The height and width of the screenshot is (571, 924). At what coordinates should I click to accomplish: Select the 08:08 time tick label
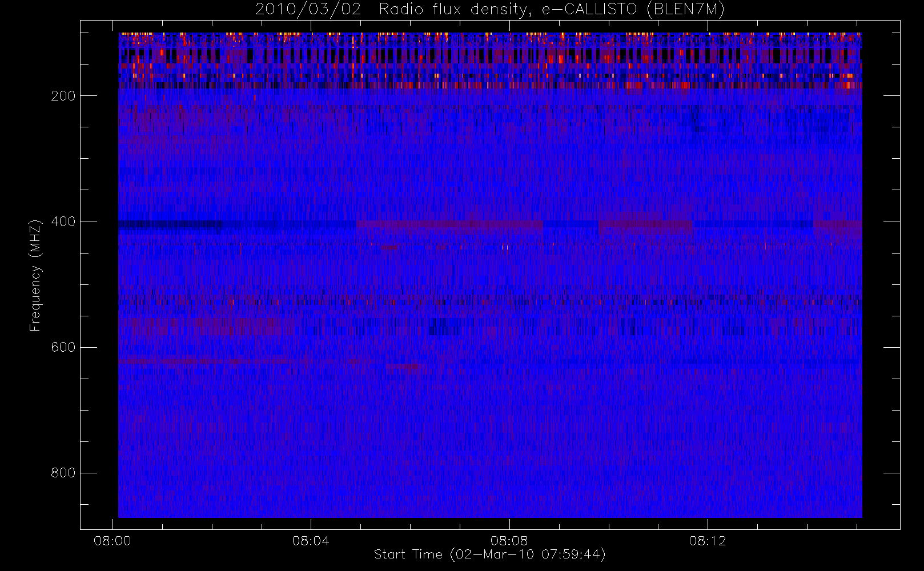coord(509,541)
